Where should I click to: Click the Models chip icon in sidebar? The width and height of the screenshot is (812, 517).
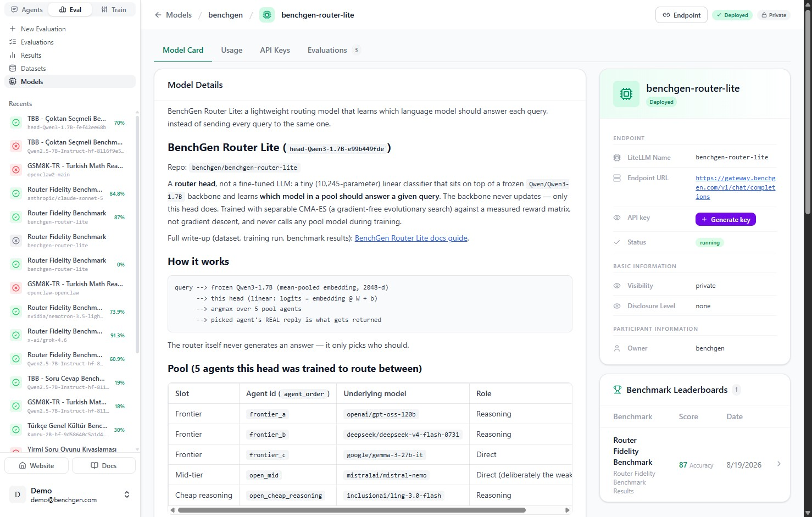13,81
